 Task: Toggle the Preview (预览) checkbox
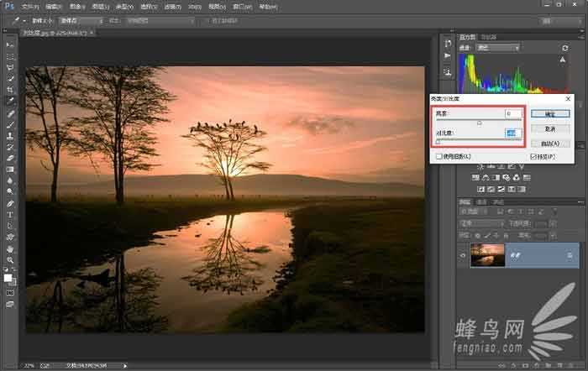[533, 156]
